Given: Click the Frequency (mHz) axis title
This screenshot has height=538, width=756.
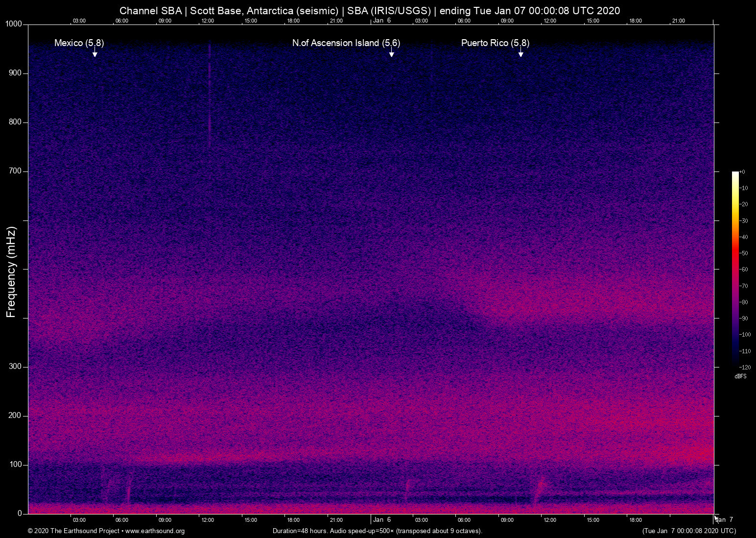Looking at the screenshot, I should click(x=11, y=272).
